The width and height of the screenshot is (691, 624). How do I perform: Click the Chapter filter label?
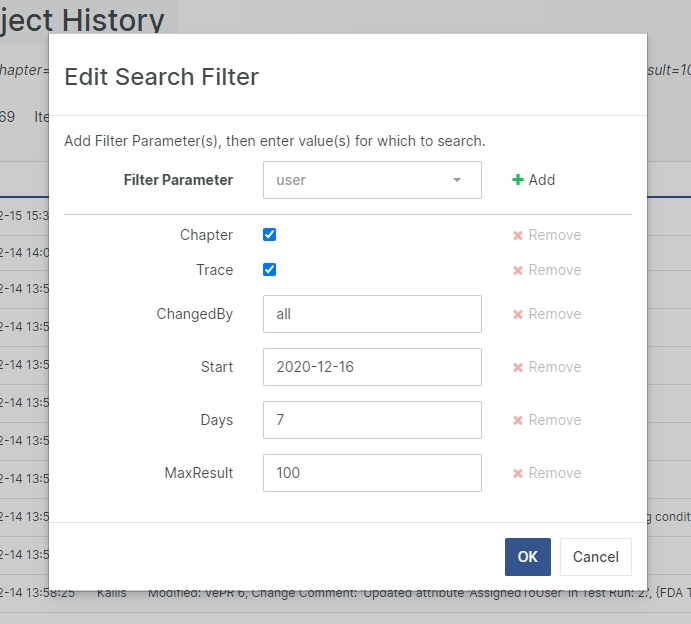click(206, 235)
